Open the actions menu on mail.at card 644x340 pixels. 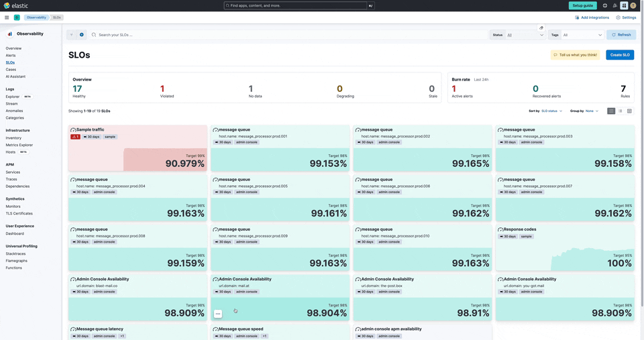[218, 314]
